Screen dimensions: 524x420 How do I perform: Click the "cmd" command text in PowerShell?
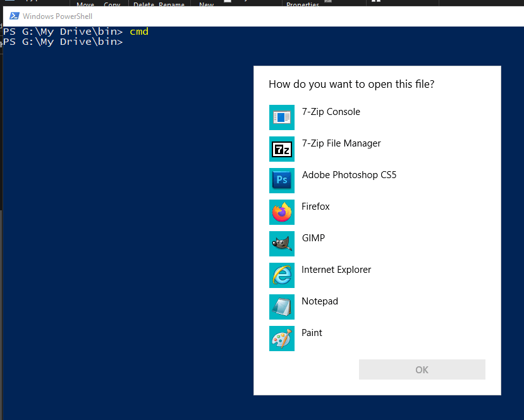(139, 32)
